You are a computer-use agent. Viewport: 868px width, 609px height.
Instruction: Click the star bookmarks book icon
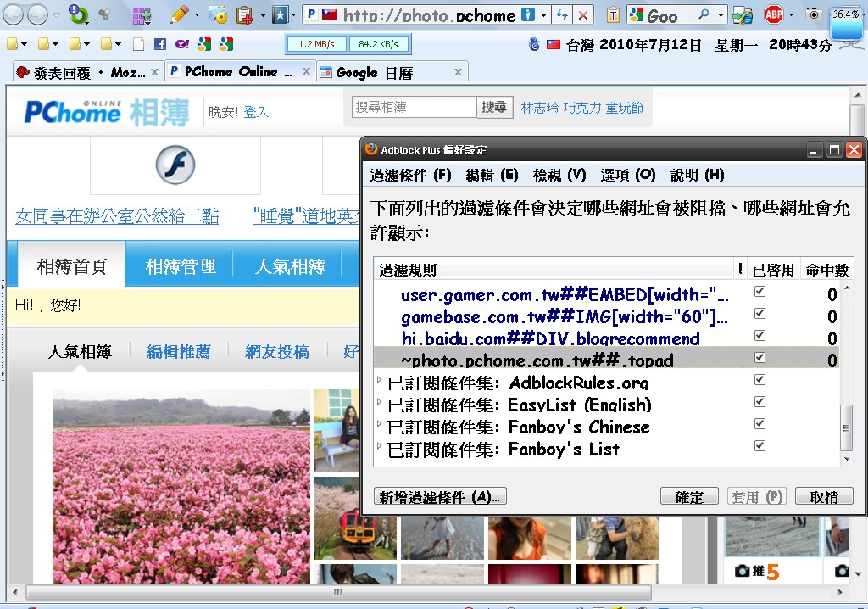click(281, 15)
